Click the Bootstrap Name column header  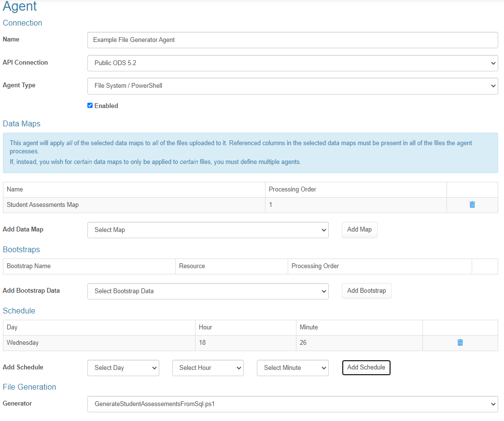tap(28, 266)
